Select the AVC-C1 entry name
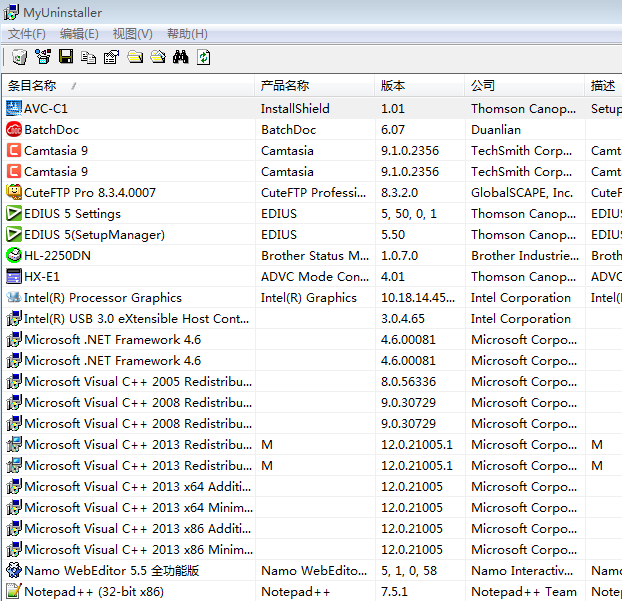 (46, 109)
